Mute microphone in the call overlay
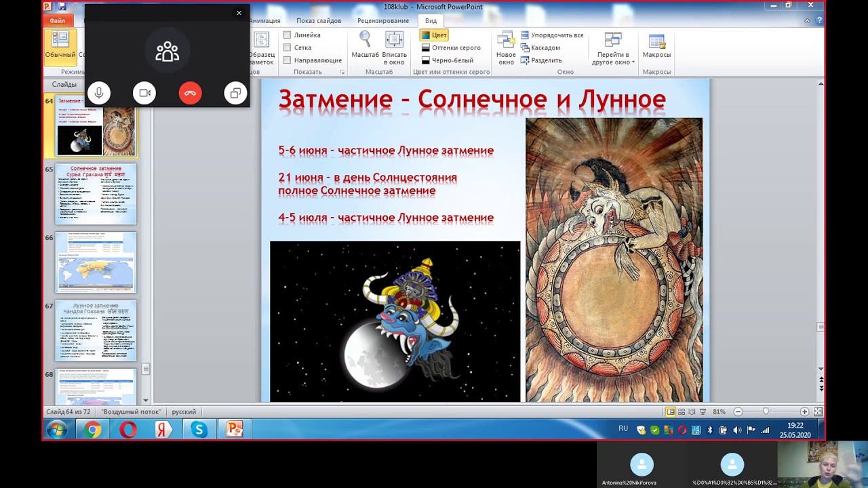This screenshot has width=868, height=488. click(x=99, y=93)
